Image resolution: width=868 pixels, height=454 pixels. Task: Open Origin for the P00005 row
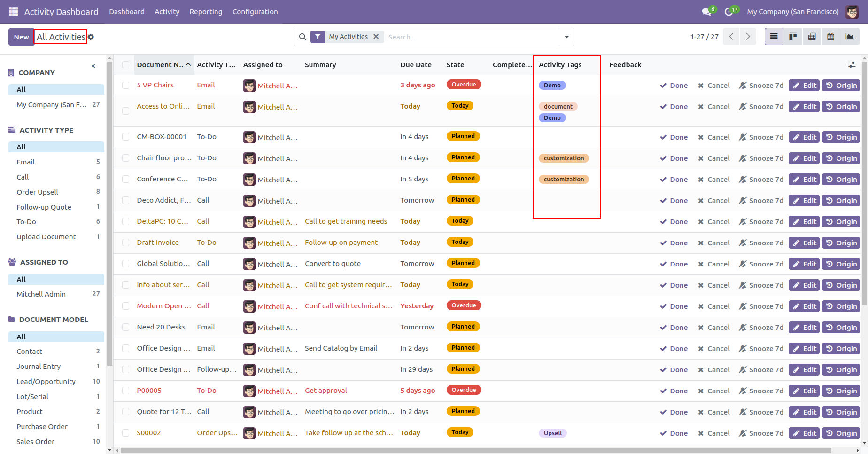click(841, 391)
